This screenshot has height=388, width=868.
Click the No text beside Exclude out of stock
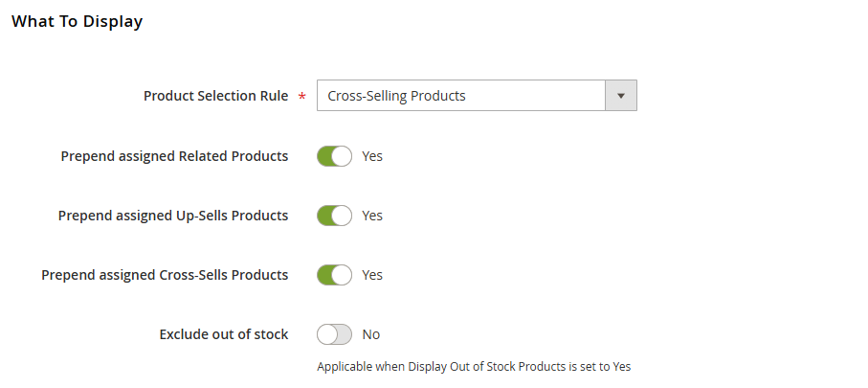tap(371, 334)
